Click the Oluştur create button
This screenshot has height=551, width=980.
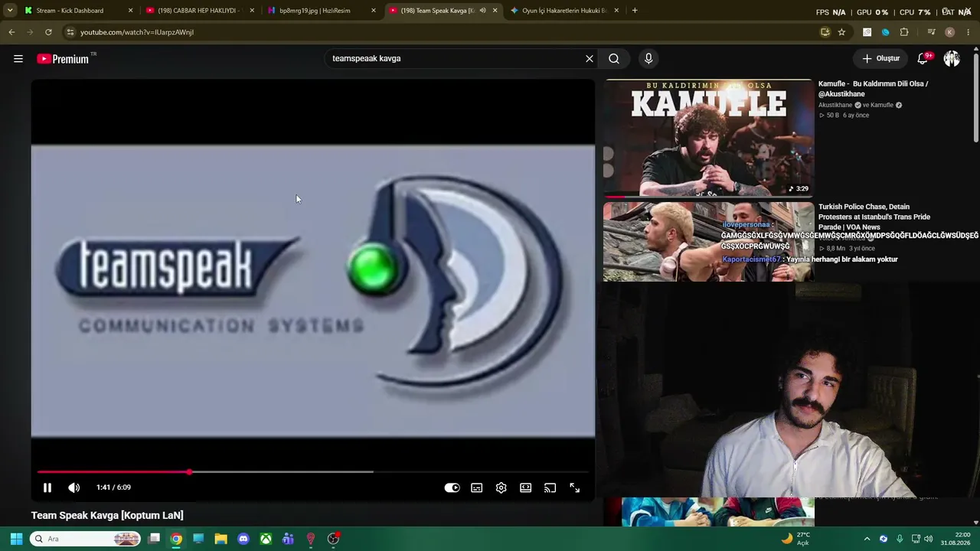[x=880, y=58]
